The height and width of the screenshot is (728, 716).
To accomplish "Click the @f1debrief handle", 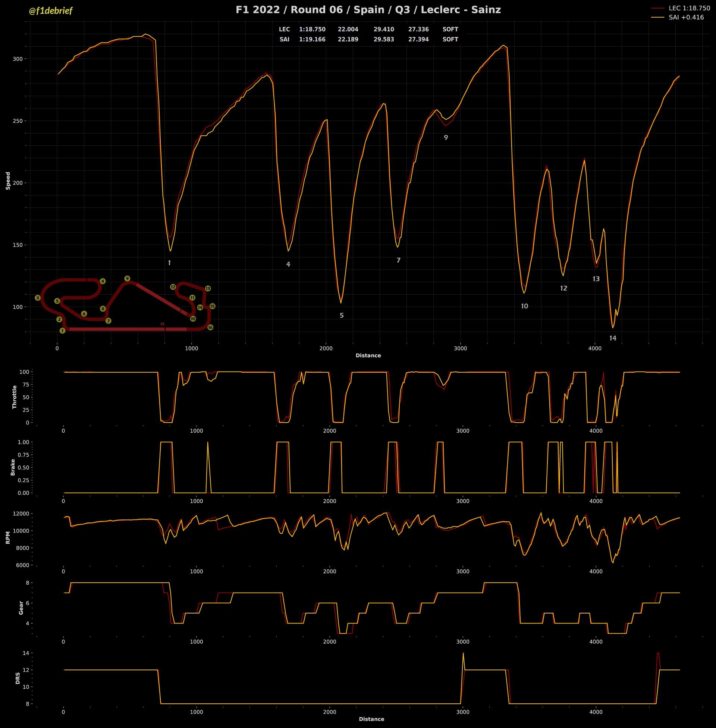I will pyautogui.click(x=51, y=10).
